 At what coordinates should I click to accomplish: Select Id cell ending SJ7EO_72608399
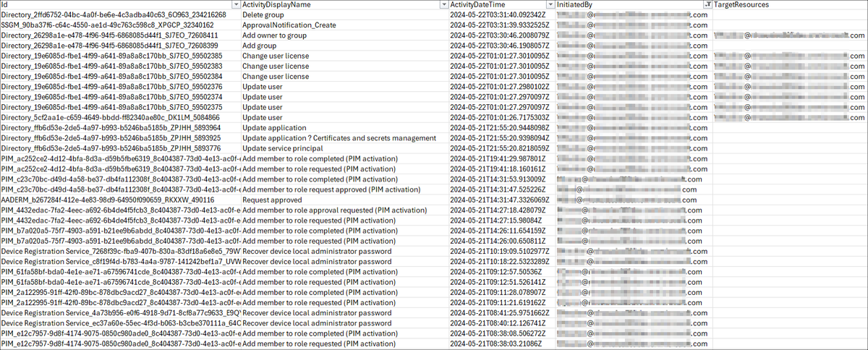(x=120, y=44)
